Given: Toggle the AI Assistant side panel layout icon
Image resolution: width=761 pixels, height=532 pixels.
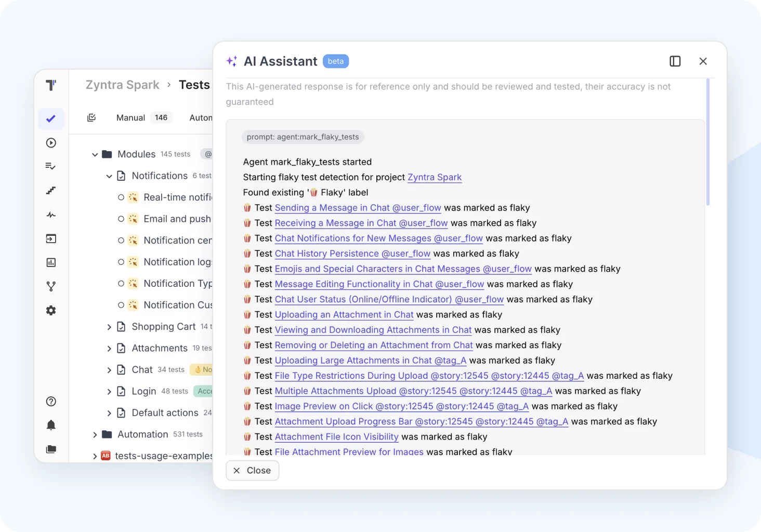Looking at the screenshot, I should [x=675, y=61].
